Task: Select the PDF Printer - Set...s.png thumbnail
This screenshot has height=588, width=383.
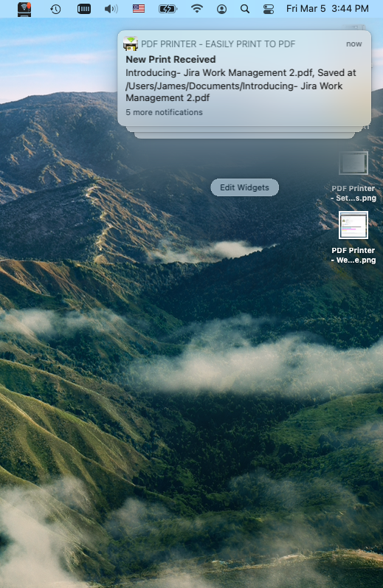Action: [x=353, y=163]
